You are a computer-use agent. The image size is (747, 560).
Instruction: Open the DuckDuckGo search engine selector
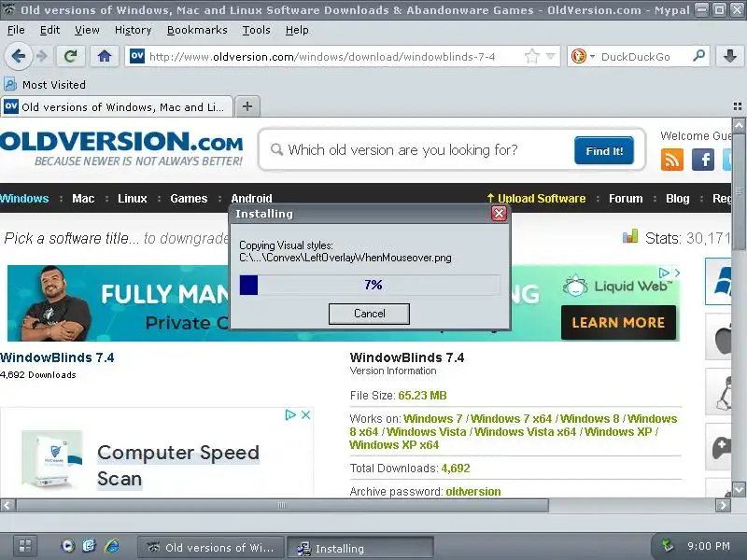point(583,57)
